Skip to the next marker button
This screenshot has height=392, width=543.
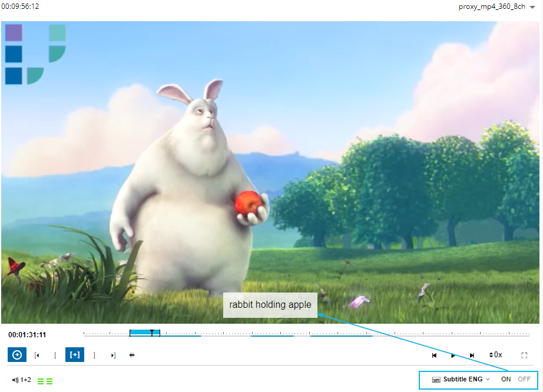pyautogui.click(x=472, y=356)
